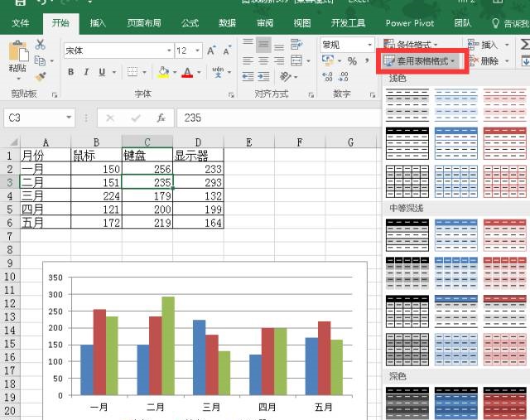Viewport: 530px width, 420px height.
Task: Decrease decimal places
Action: pos(343,77)
